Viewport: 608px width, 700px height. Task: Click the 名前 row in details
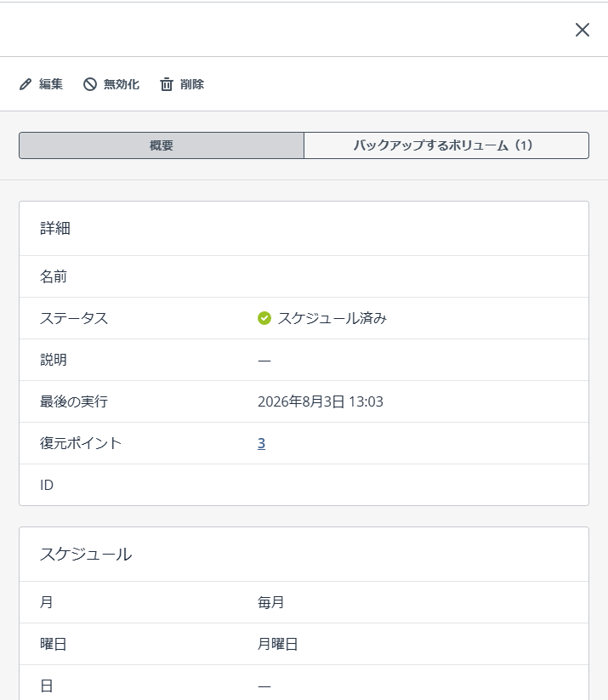click(x=304, y=276)
